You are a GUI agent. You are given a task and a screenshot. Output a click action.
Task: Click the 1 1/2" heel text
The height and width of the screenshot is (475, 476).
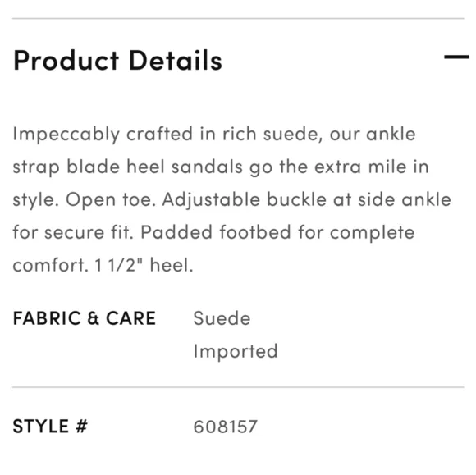coord(144,265)
